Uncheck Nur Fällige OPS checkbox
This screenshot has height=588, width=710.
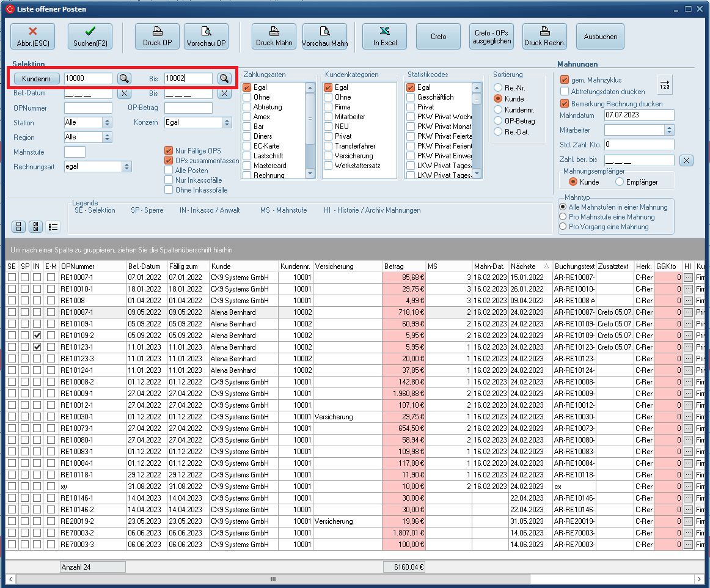pyautogui.click(x=169, y=150)
